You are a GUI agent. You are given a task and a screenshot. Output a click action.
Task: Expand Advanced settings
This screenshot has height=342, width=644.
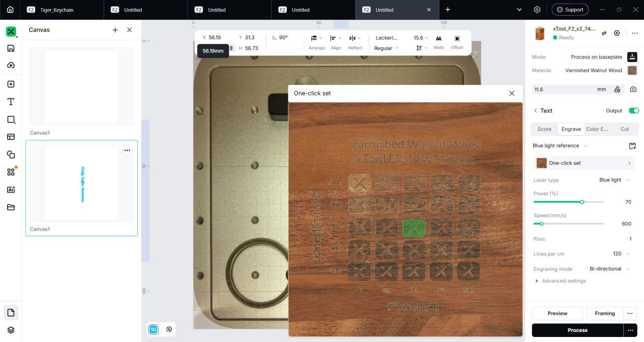click(560, 281)
